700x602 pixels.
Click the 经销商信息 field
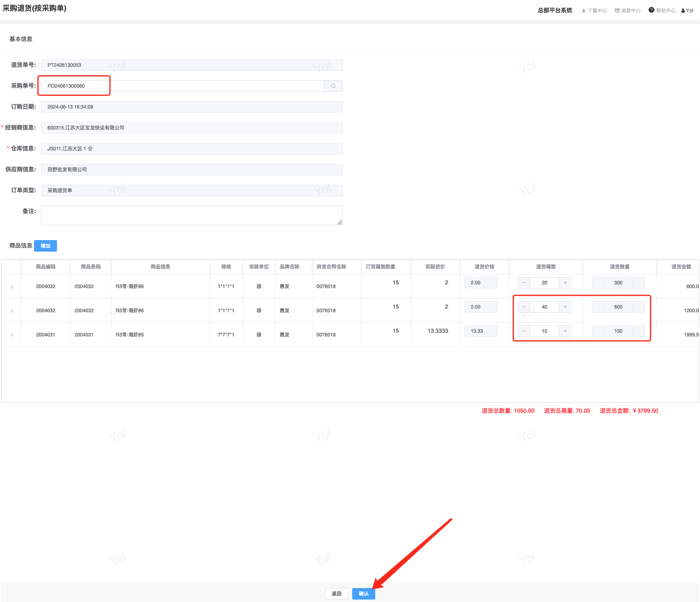tap(192, 128)
